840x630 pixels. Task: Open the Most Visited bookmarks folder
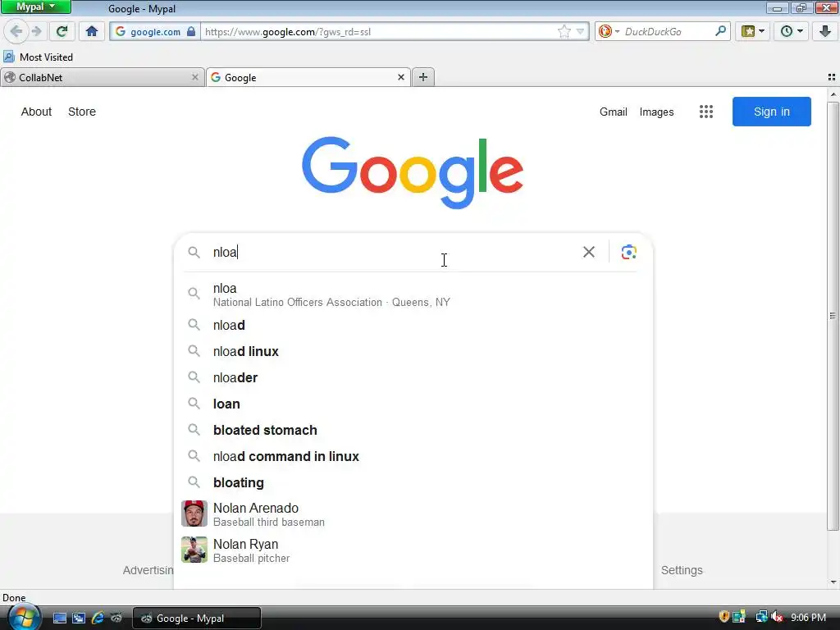pos(38,57)
